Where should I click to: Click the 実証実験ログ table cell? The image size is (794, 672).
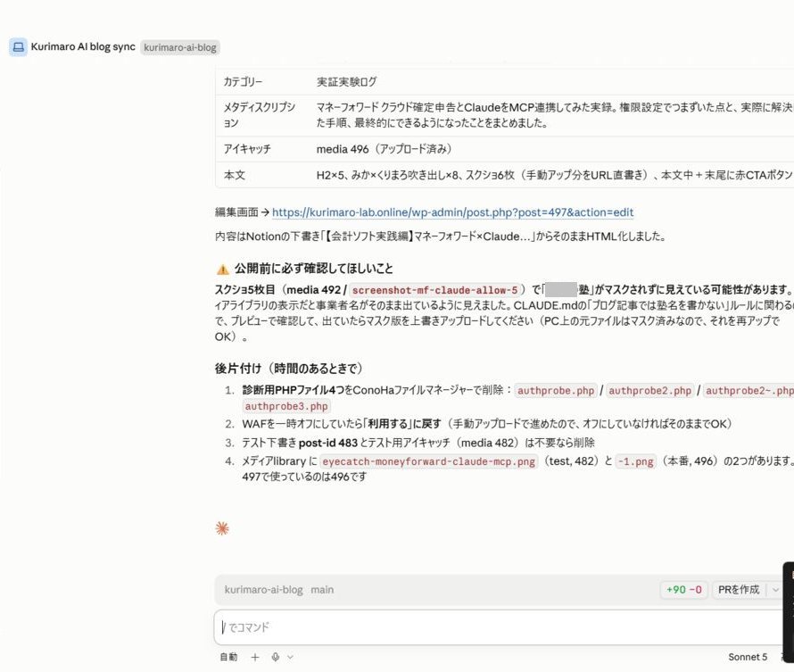(347, 81)
